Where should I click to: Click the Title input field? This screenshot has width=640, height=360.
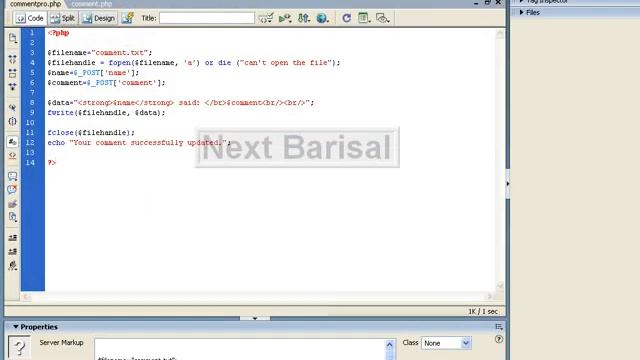tap(207, 18)
